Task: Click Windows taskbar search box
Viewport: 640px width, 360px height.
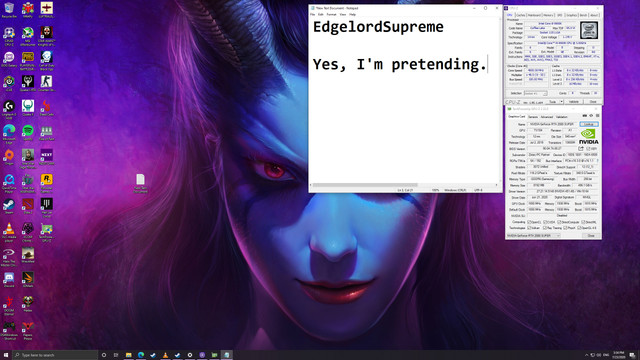Action: tap(55, 355)
